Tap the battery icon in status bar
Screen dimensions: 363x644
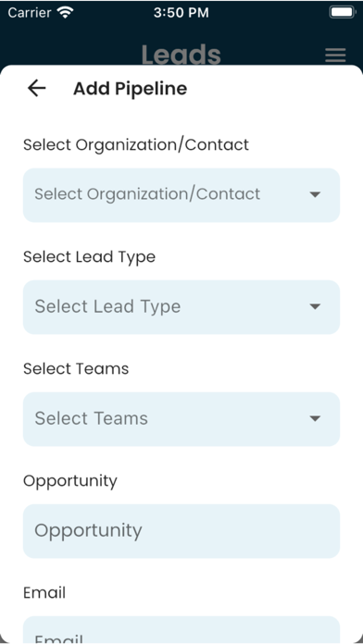click(x=343, y=12)
